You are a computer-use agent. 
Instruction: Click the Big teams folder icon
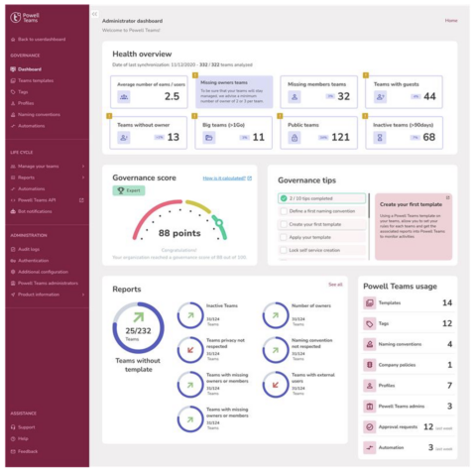point(209,138)
